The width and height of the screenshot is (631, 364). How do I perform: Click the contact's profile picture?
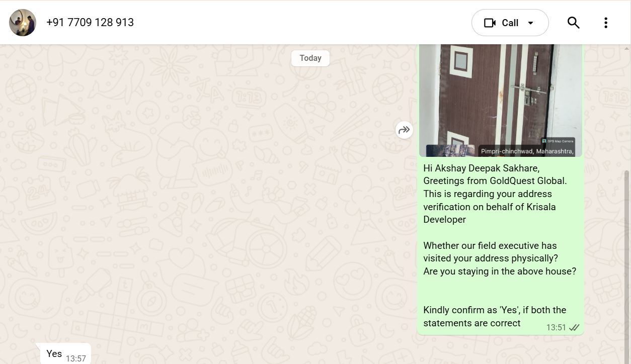tap(23, 23)
